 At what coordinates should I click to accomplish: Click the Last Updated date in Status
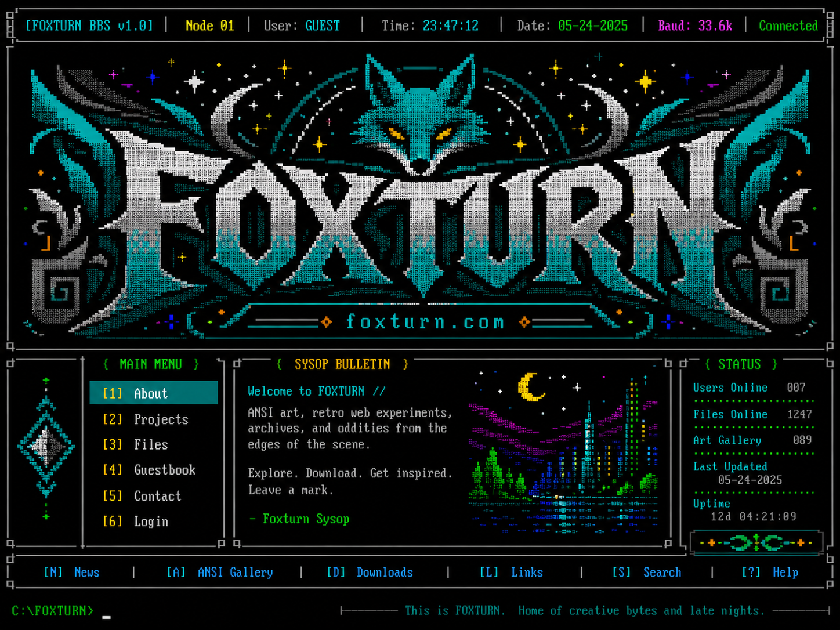tap(750, 480)
